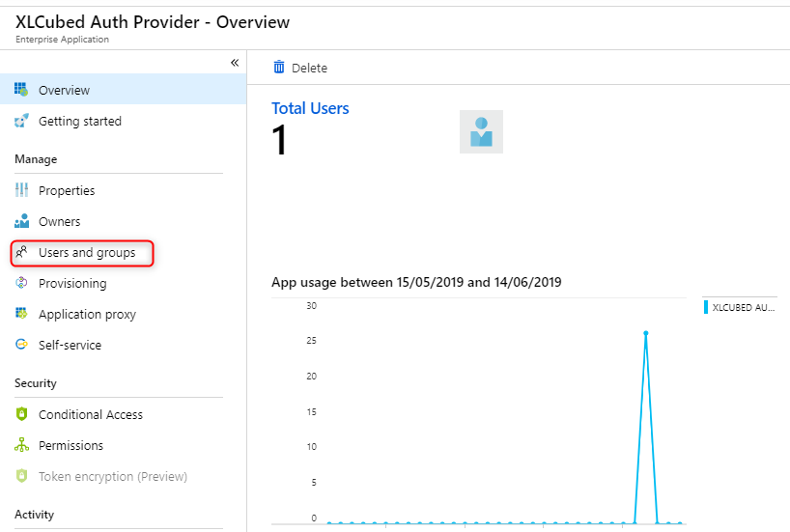Click the usage spike peak data point
Viewport: 790px width, 532px height.
tap(645, 333)
